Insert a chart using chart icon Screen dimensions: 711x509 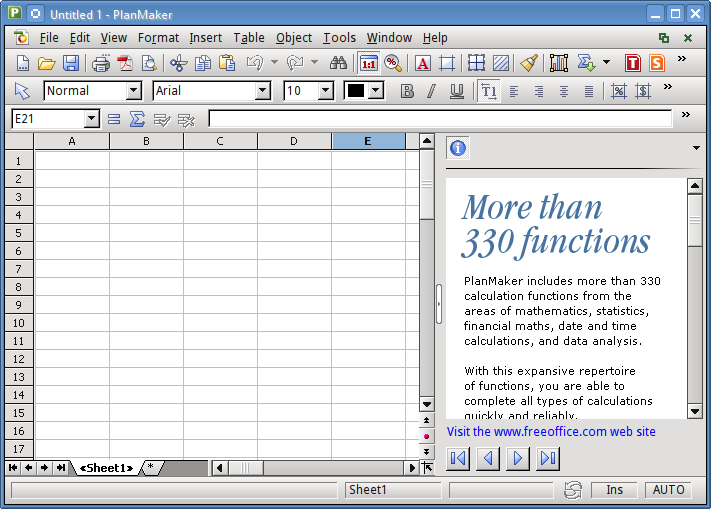point(559,63)
